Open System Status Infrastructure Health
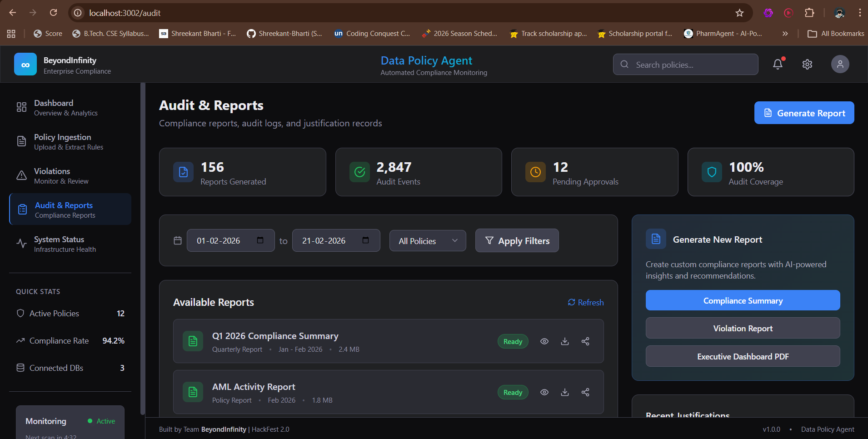The image size is (868, 439). point(70,244)
